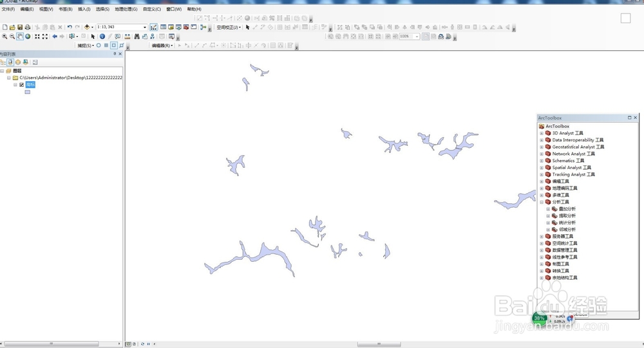The image size is (644, 348).
Task: Click the HTML Popup tool icon
Action: click(117, 36)
